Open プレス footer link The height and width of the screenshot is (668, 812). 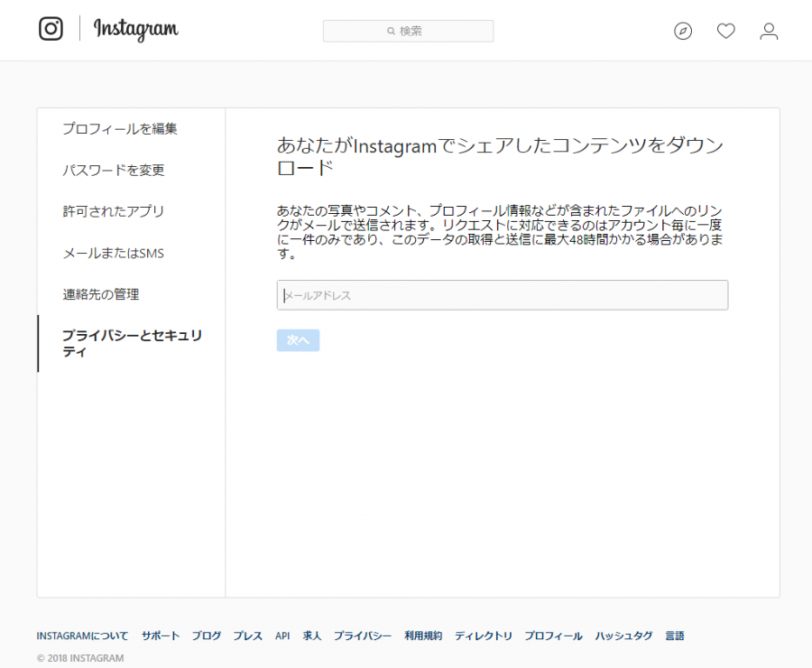click(x=247, y=636)
